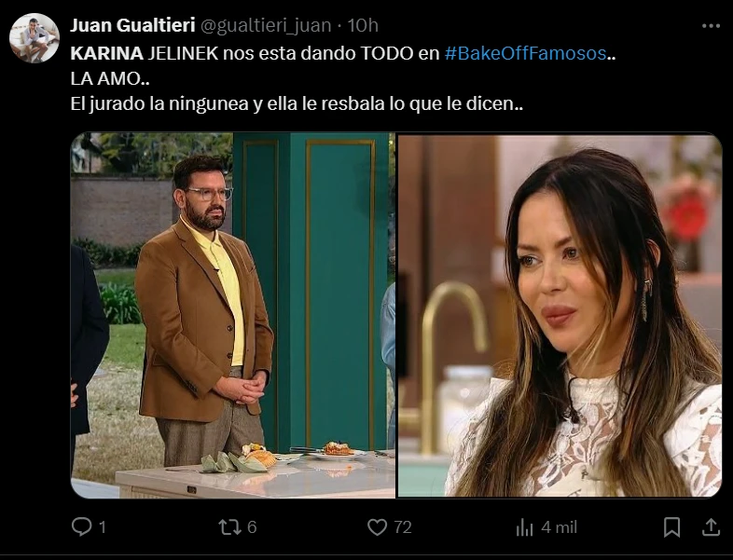The image size is (733, 560).
Task: Click the share upload icon
Action: click(711, 526)
